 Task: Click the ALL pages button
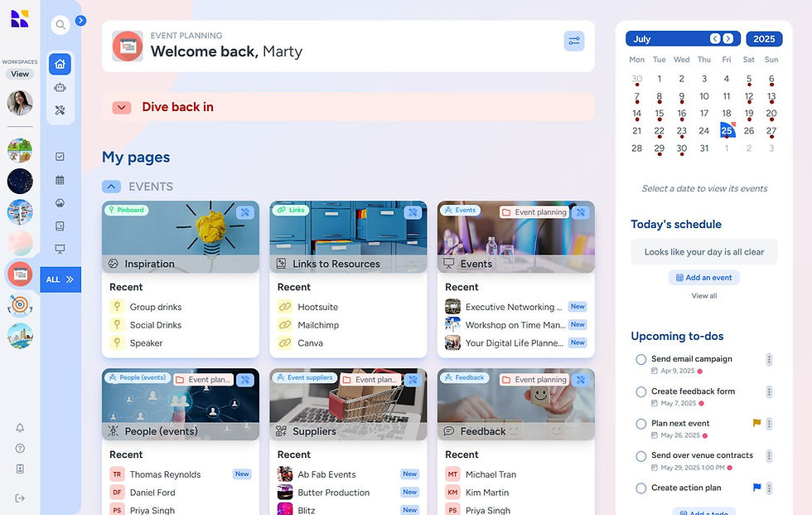60,279
